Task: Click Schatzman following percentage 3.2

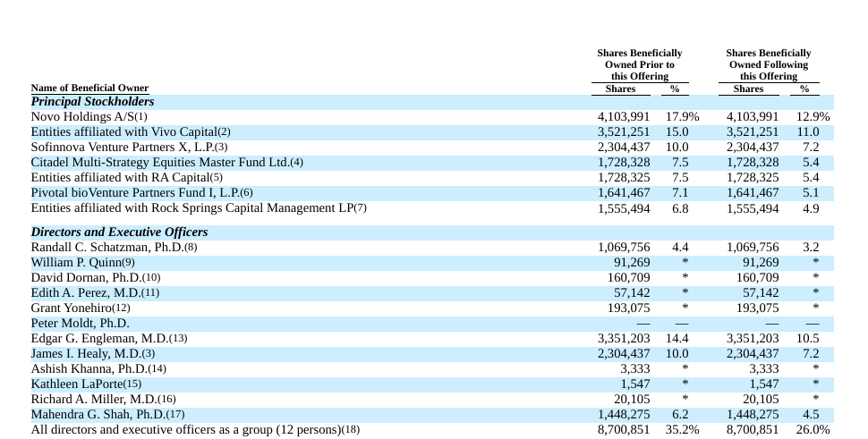Action: [811, 247]
